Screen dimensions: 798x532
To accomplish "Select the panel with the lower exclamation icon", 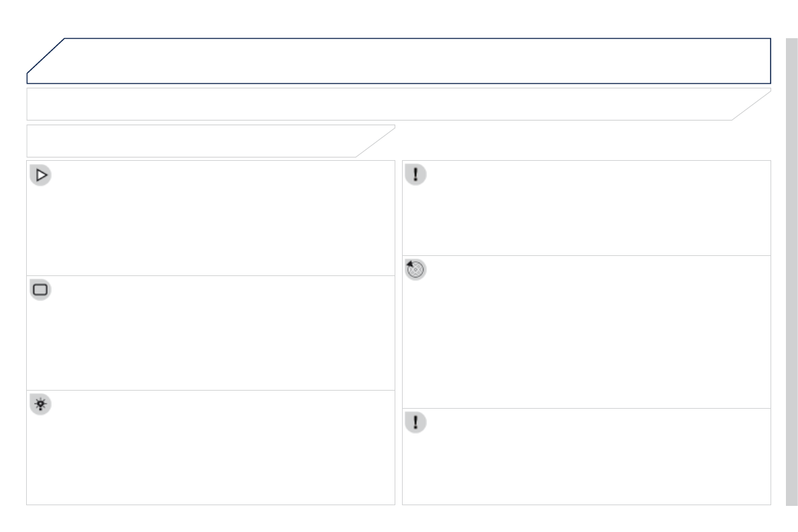I will pyautogui.click(x=596, y=458).
